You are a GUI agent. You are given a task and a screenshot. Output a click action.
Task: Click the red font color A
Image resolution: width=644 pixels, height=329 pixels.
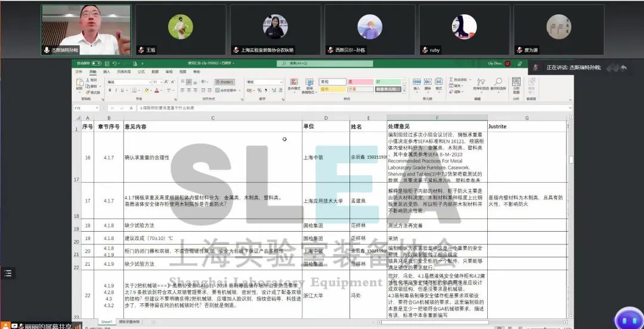(x=156, y=90)
